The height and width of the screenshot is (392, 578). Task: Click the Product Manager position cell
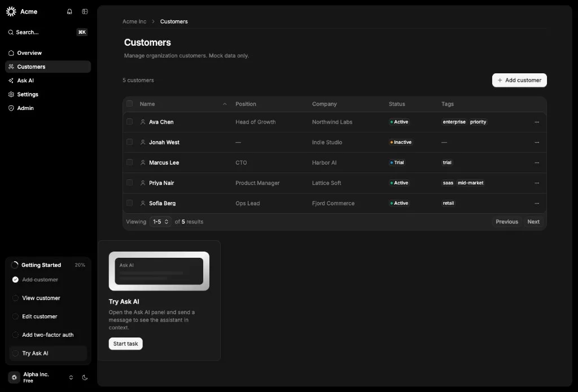257,183
